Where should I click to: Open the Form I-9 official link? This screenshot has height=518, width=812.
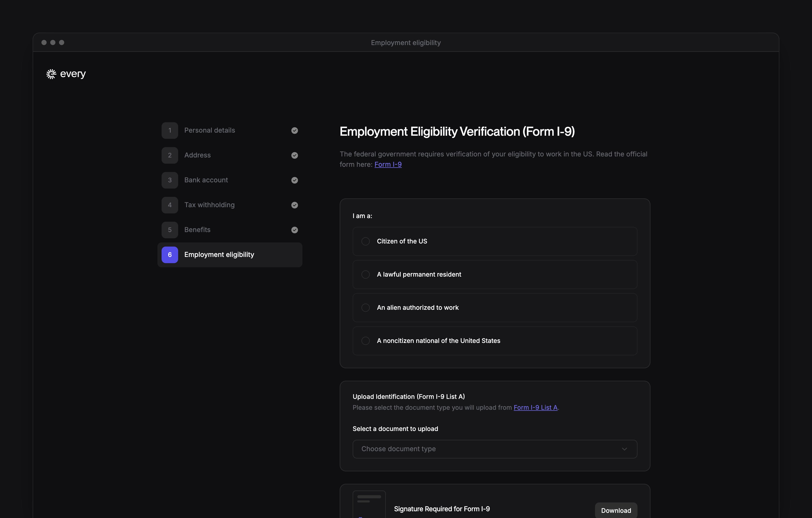point(388,164)
